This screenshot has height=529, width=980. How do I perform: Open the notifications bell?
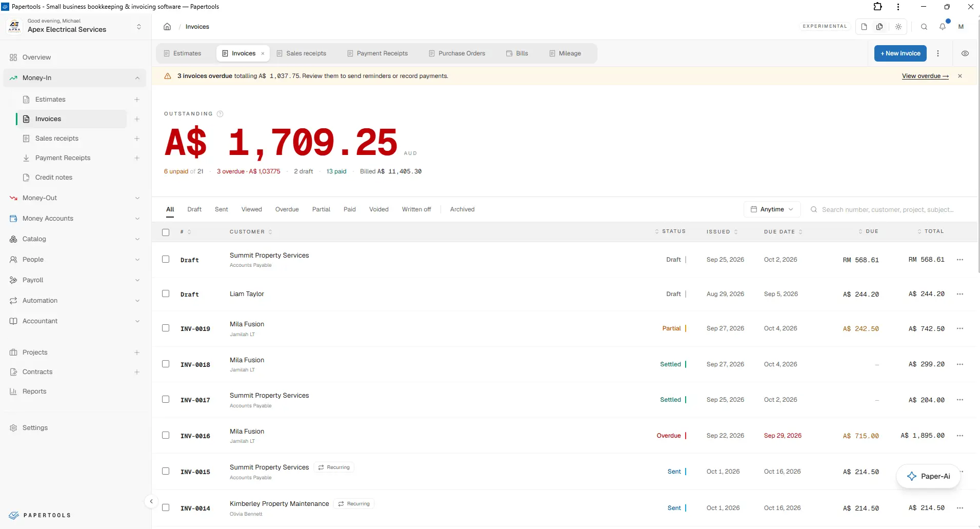pos(943,27)
